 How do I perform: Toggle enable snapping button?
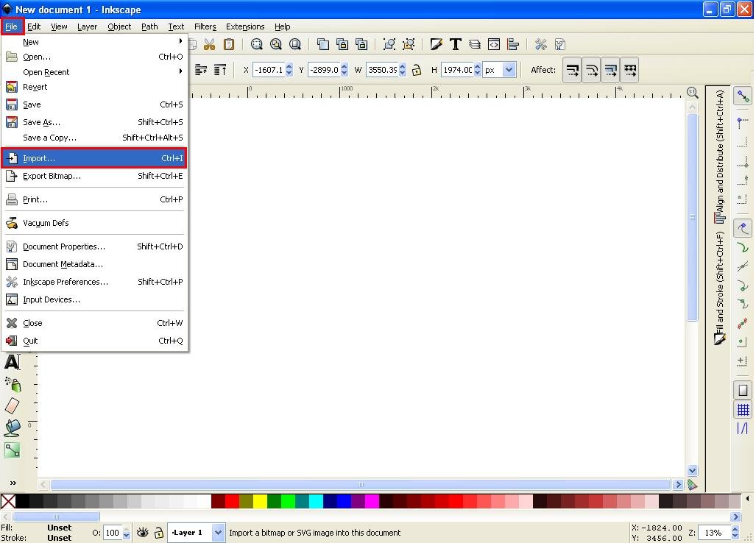click(743, 96)
